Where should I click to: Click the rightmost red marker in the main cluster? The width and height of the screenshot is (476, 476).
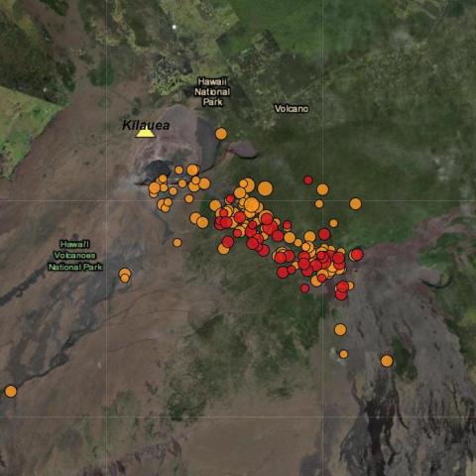point(357,255)
